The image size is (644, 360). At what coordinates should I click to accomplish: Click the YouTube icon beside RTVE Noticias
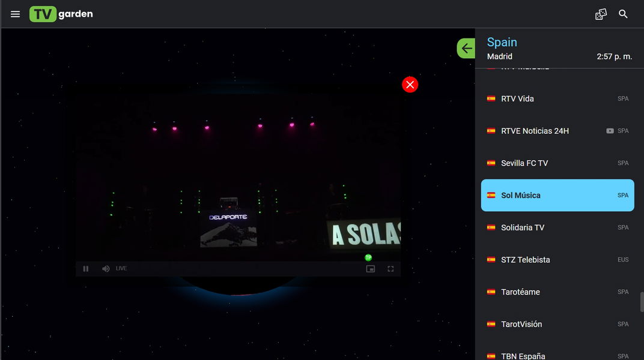tap(610, 131)
